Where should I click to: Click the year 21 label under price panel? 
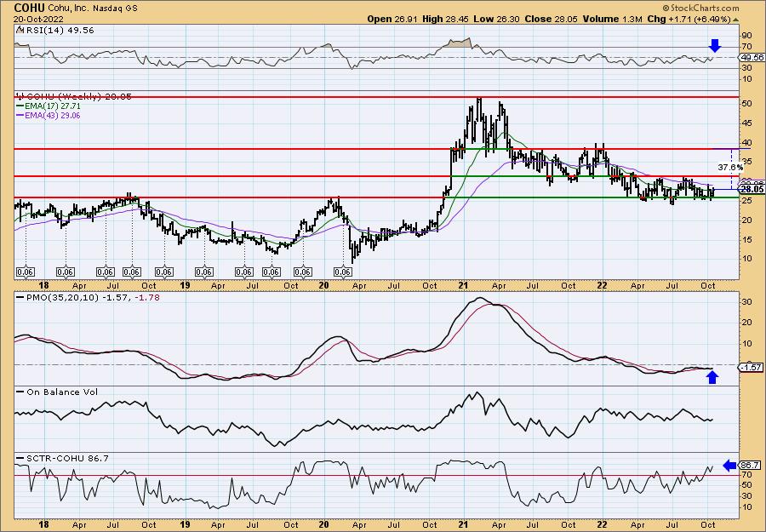[464, 285]
